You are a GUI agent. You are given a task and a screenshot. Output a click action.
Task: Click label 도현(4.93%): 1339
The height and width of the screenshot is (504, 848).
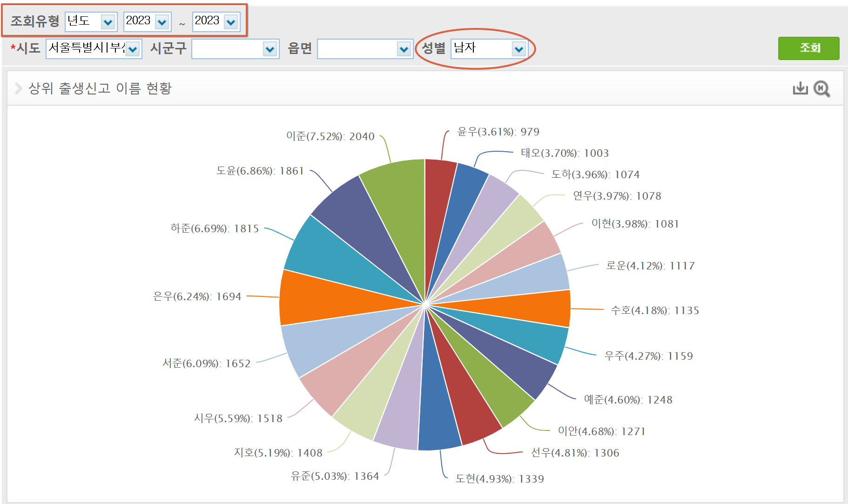(500, 479)
